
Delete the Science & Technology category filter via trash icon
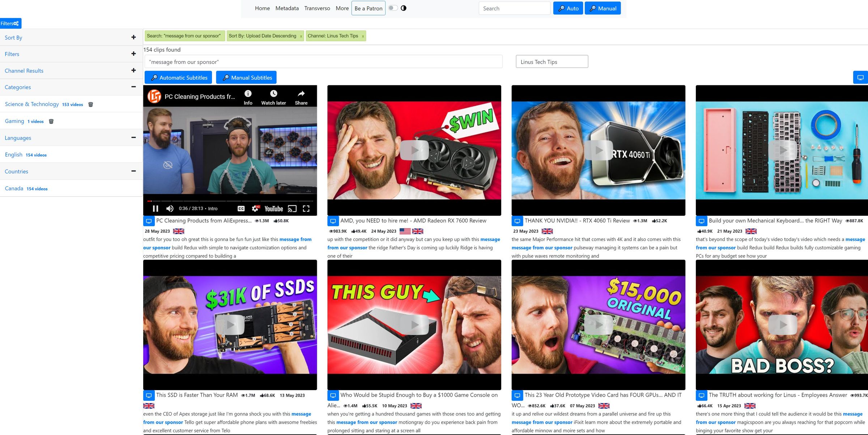pos(90,104)
